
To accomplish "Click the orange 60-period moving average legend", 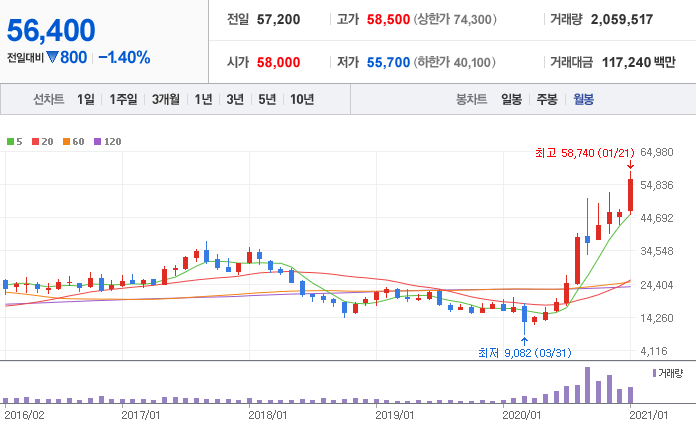I will tap(74, 142).
